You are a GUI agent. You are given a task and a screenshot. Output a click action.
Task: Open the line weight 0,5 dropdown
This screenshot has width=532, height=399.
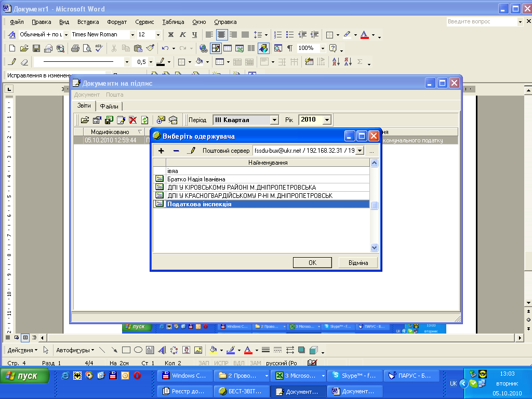[151, 62]
